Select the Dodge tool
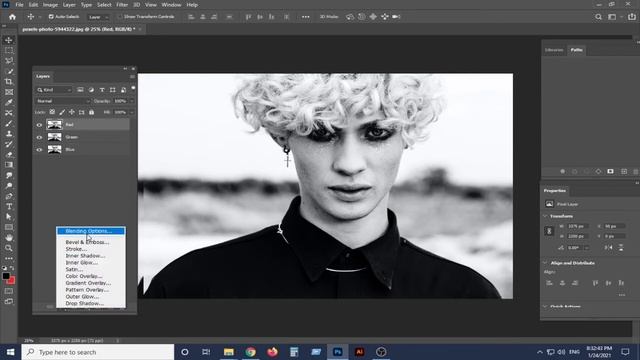The height and width of the screenshot is (360, 640). tap(9, 186)
